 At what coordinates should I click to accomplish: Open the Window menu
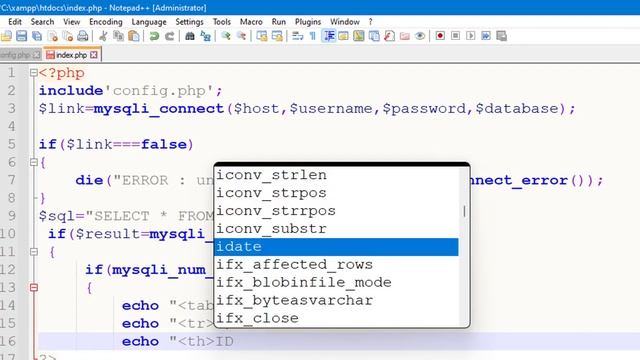pos(345,22)
